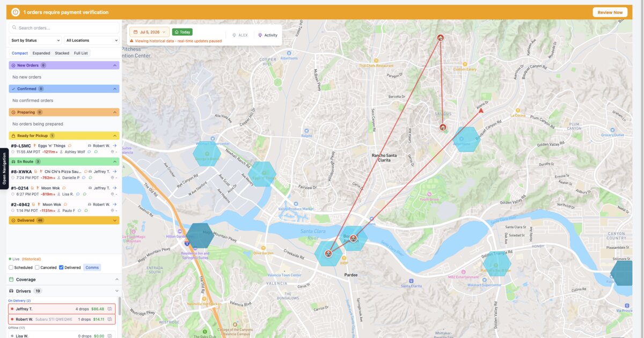The image size is (644, 338).
Task: Switch to Expanded view tab
Action: coord(41,53)
